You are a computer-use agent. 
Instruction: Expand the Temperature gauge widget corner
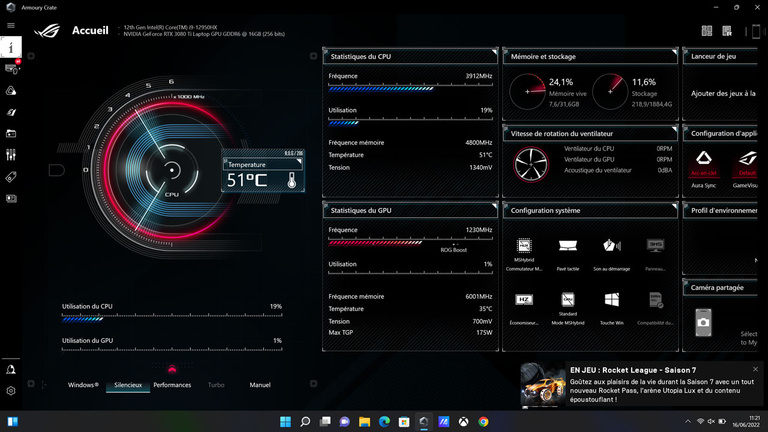pyautogui.click(x=299, y=161)
